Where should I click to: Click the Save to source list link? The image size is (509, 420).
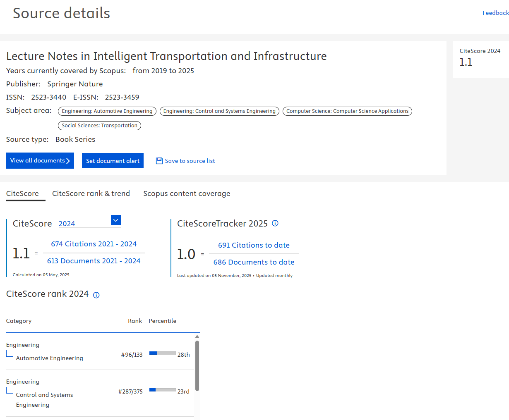pyautogui.click(x=190, y=161)
